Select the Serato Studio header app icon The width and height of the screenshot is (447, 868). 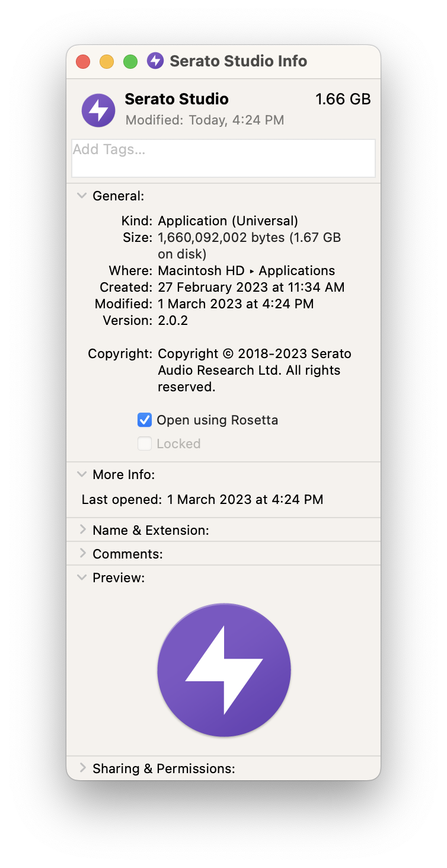point(98,110)
